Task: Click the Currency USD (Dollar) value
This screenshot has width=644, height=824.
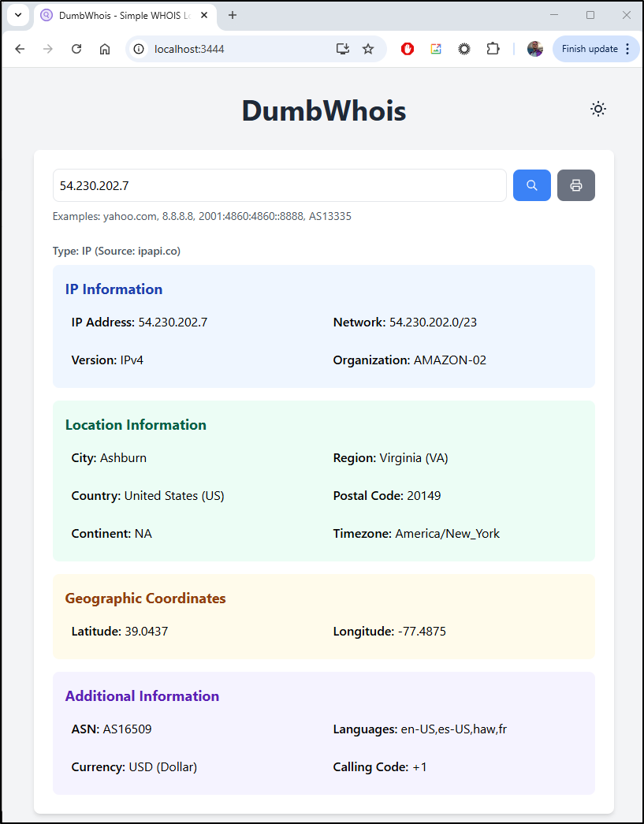Action: pyautogui.click(x=163, y=766)
